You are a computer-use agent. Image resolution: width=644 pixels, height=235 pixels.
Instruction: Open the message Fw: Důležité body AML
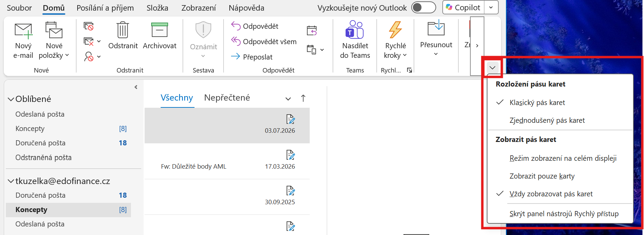(227, 161)
